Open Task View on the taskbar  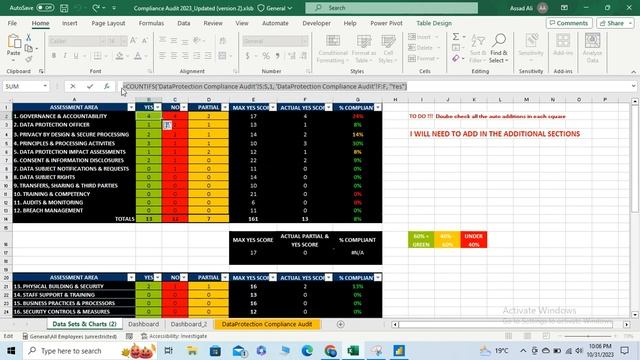click(x=168, y=351)
